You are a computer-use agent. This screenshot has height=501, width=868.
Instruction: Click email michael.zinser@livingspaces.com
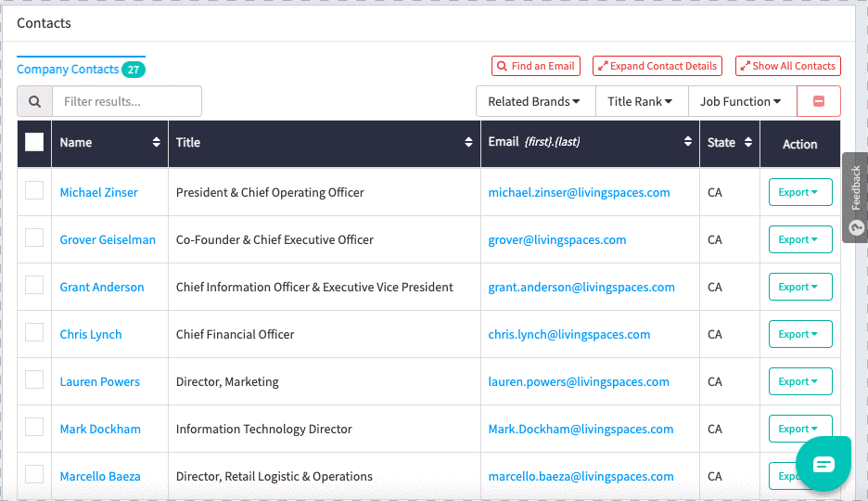pos(579,193)
